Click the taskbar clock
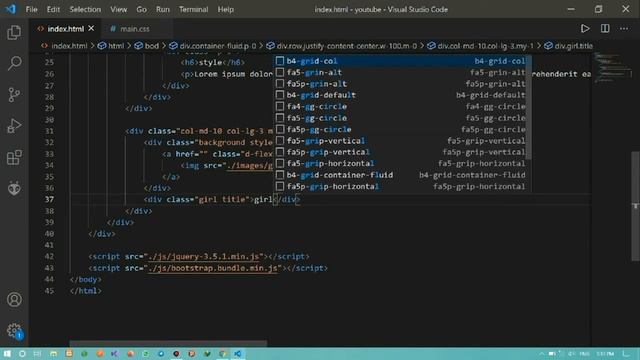Image resolution: width=640 pixels, height=360 pixels. coord(605,354)
